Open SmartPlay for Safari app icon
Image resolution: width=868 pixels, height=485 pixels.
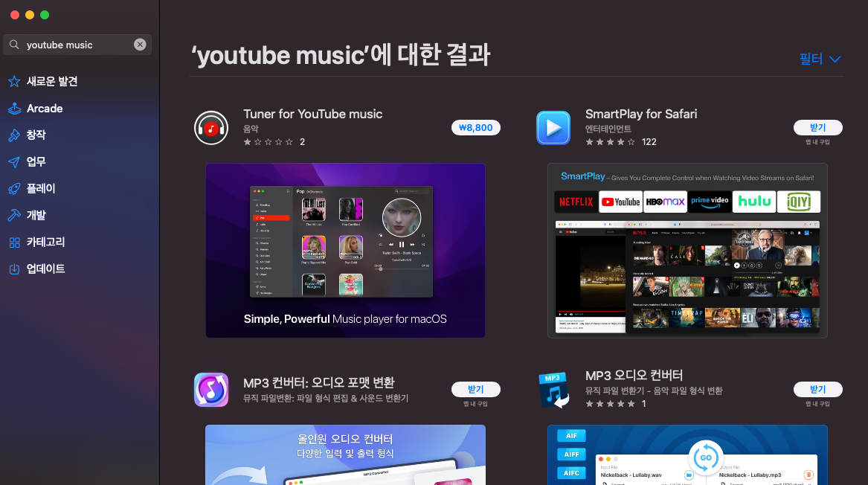[553, 128]
